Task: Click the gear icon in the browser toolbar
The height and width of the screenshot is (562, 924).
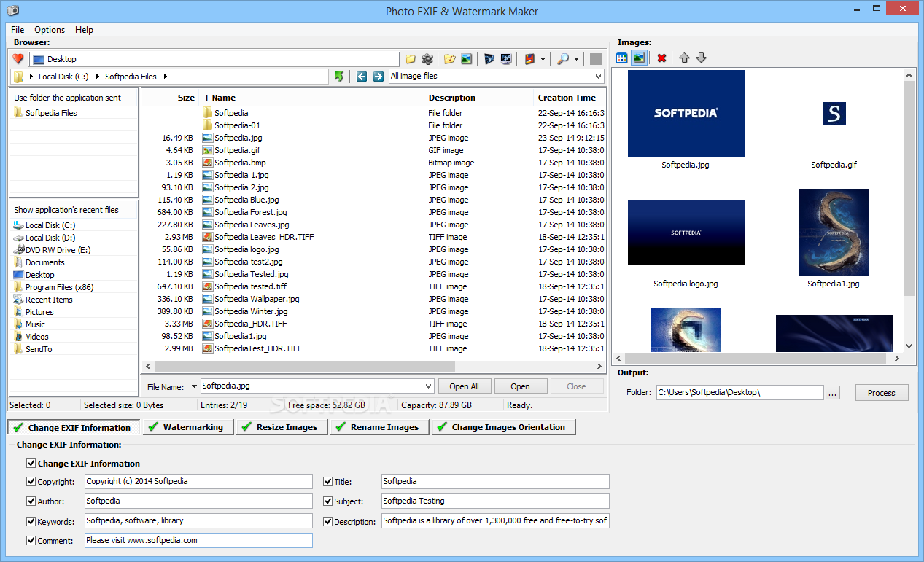Action: [428, 59]
